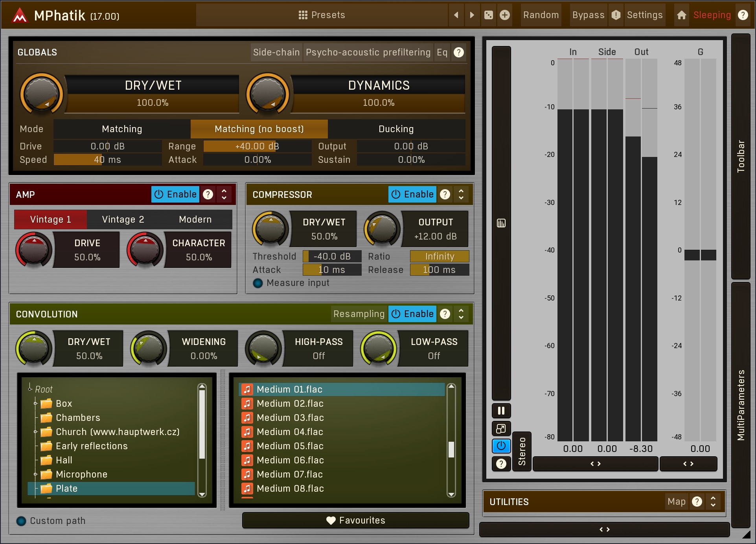Image resolution: width=756 pixels, height=544 pixels.
Task: Enable the Custom path option
Action: tap(21, 521)
